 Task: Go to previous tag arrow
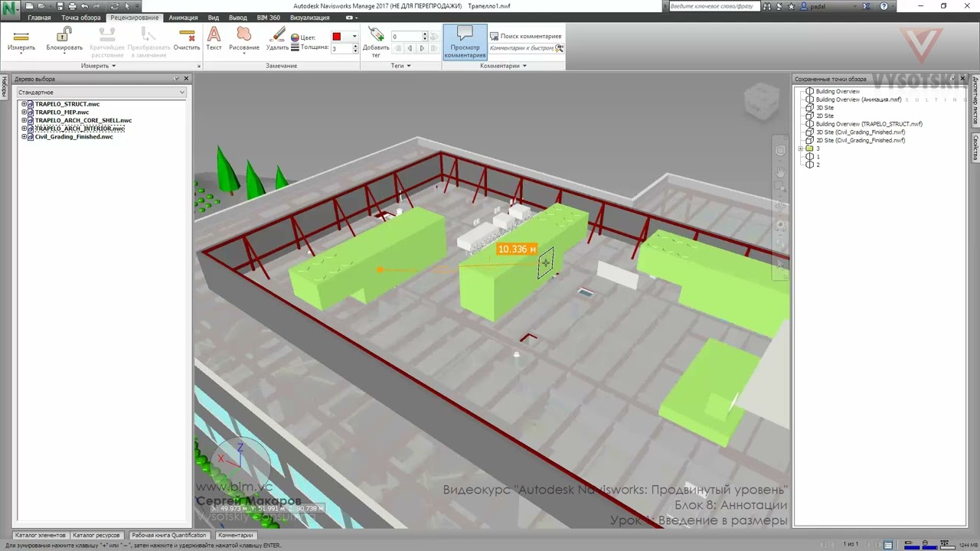point(410,48)
